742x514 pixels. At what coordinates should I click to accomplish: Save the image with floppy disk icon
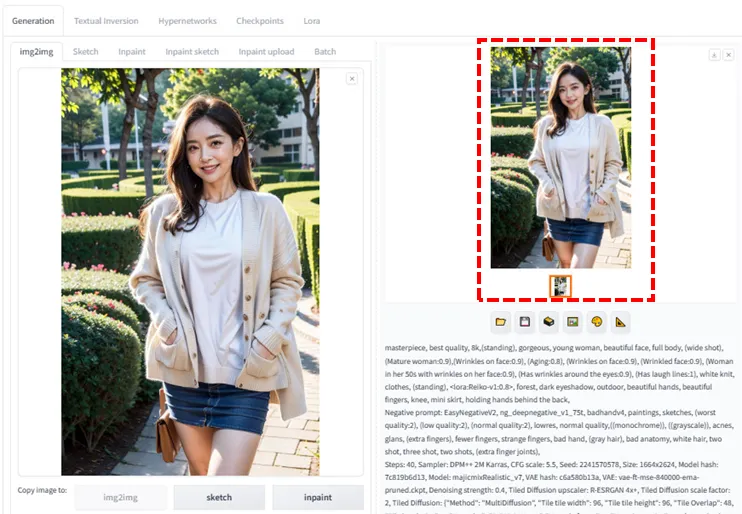tap(524, 322)
